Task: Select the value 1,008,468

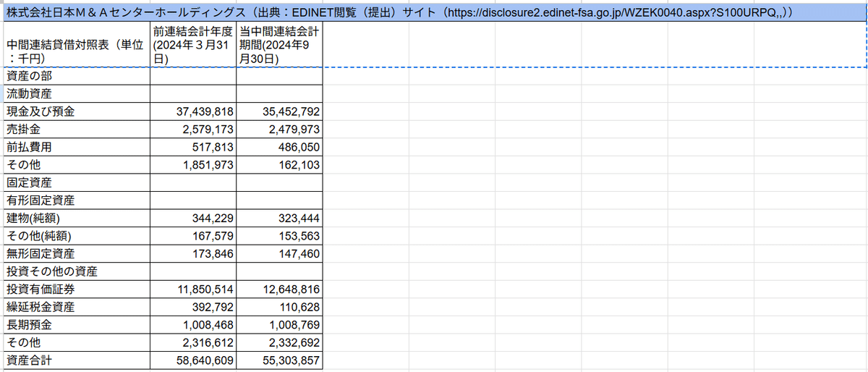Action: 192,324
